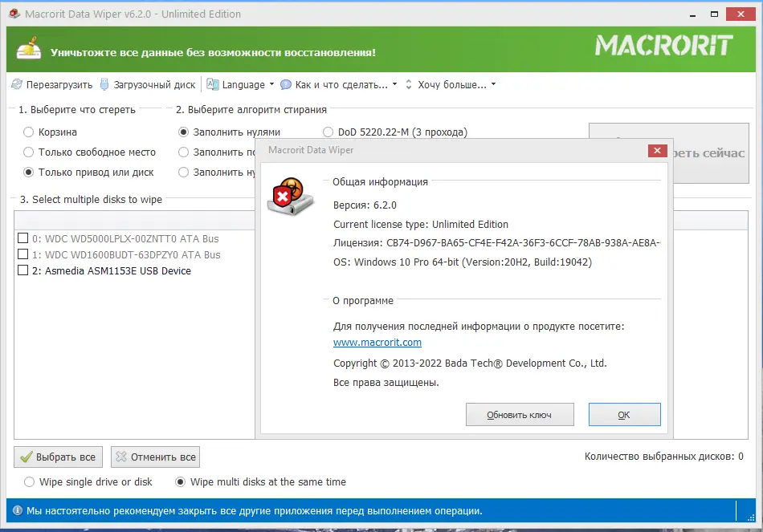Select the Корзина radio option
The width and height of the screenshot is (763, 532).
click(29, 132)
